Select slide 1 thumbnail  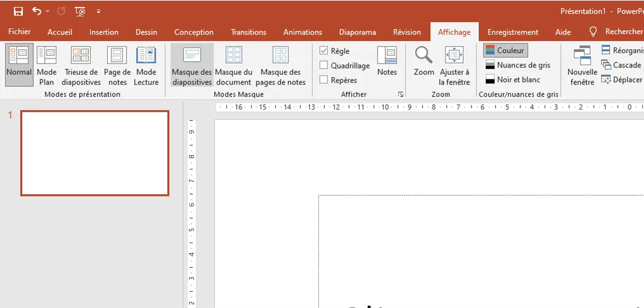pos(95,153)
